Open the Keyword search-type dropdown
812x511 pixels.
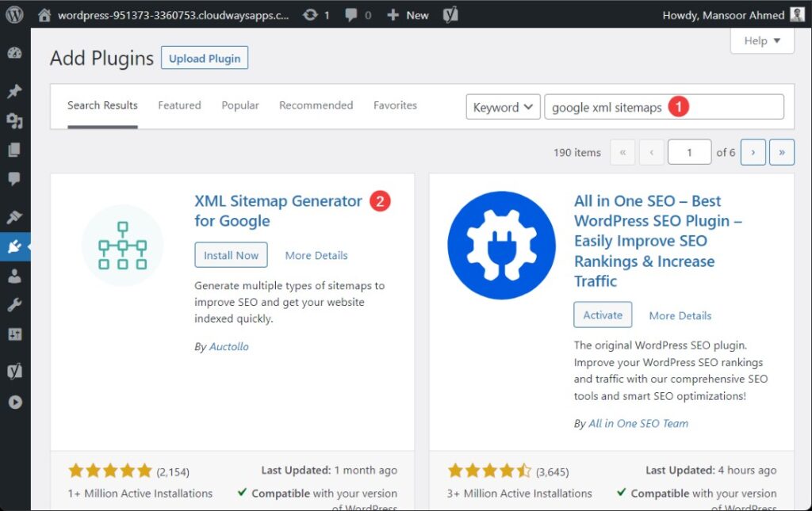click(503, 107)
